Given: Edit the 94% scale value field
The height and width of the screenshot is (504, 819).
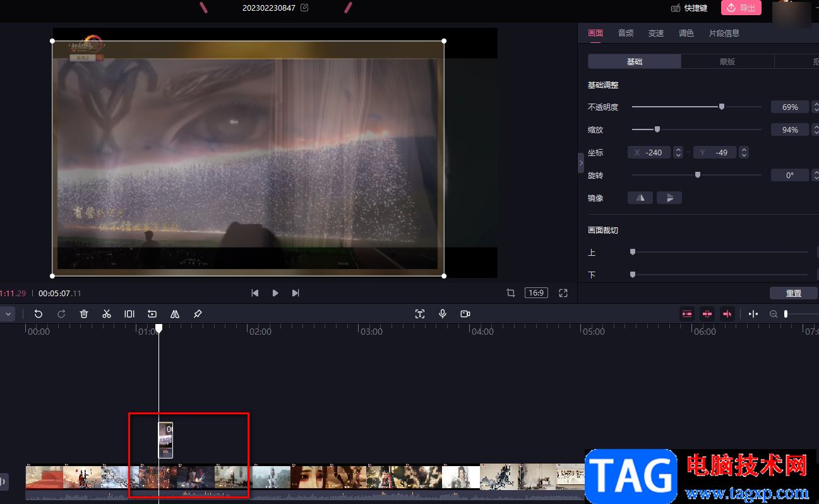Looking at the screenshot, I should click(x=790, y=129).
